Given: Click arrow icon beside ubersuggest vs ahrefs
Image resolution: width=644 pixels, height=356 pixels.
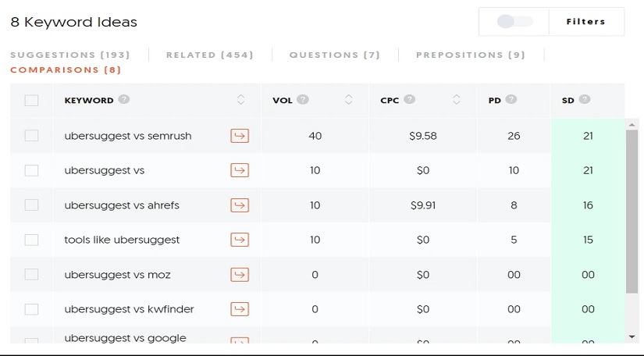Looking at the screenshot, I should point(240,205).
